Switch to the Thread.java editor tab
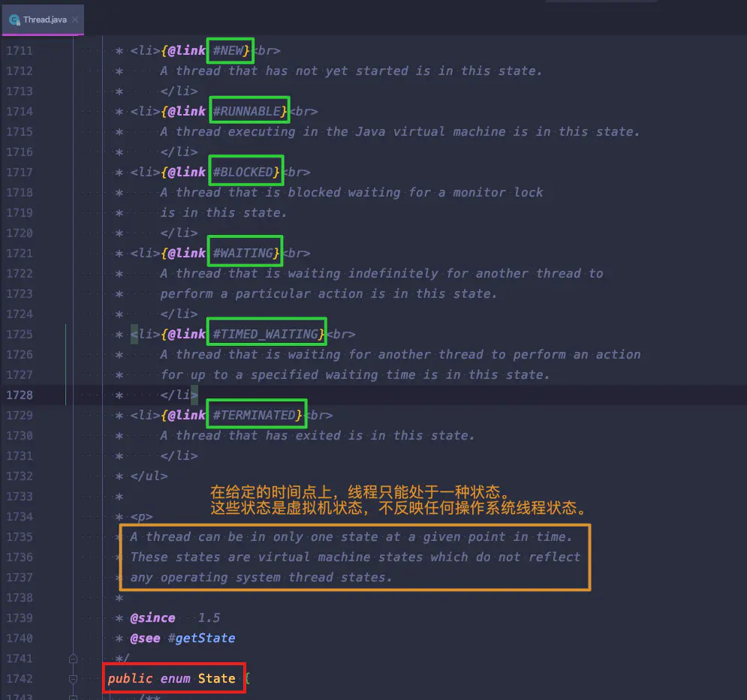 click(43, 20)
